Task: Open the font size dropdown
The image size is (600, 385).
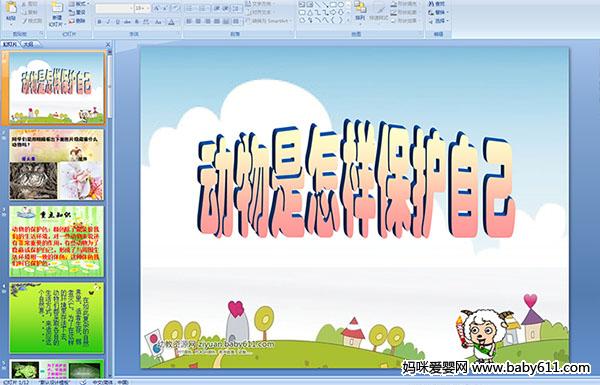Action: pos(142,8)
